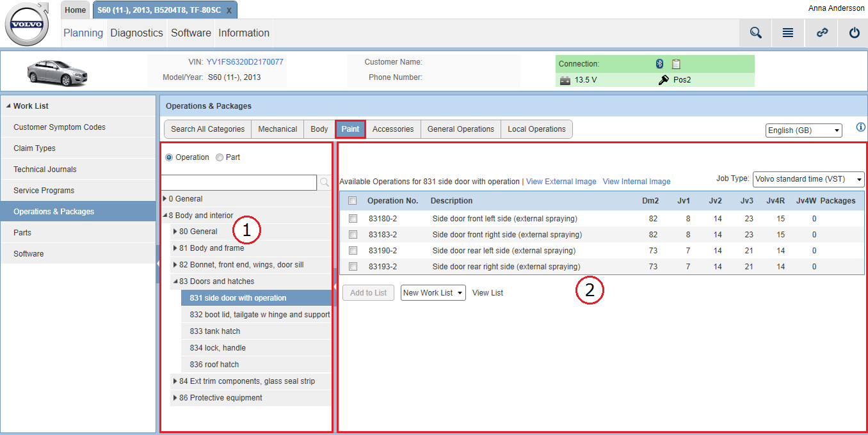Switch to the Accessories tab
Image resolution: width=868 pixels, height=435 pixels.
[x=393, y=129]
